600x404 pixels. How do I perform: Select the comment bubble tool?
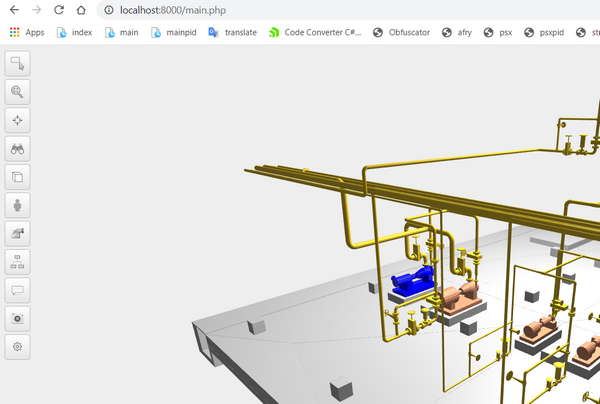tap(17, 290)
